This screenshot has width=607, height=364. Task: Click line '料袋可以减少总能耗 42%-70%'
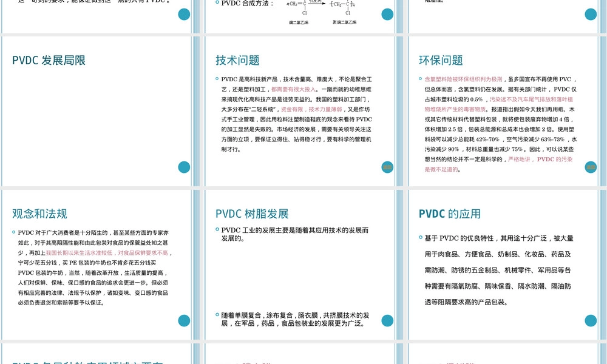pyautogui.click(x=501, y=140)
